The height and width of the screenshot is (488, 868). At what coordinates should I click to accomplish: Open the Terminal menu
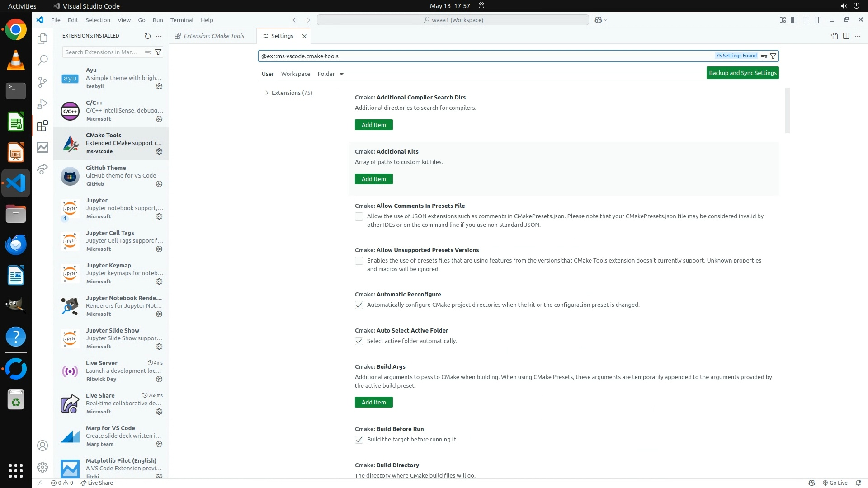[181, 20]
